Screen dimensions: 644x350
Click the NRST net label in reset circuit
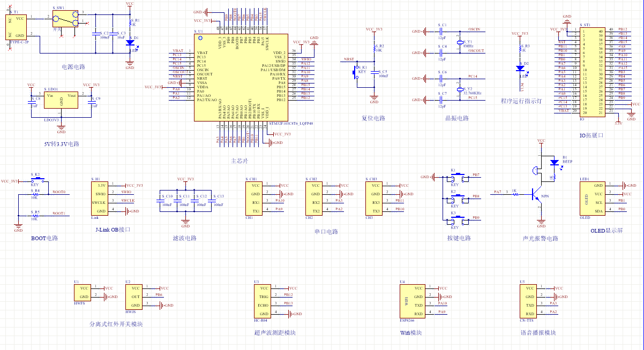click(x=349, y=59)
